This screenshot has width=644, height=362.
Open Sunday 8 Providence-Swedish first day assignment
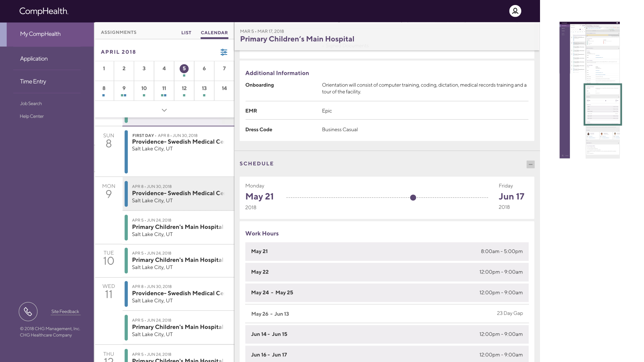coord(178,152)
